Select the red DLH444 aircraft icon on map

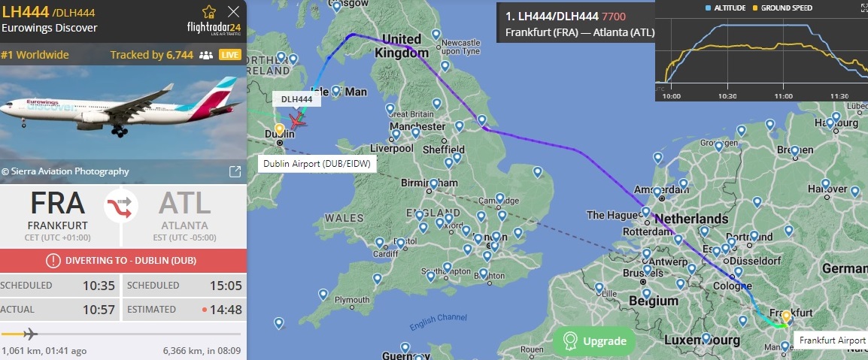(x=297, y=120)
